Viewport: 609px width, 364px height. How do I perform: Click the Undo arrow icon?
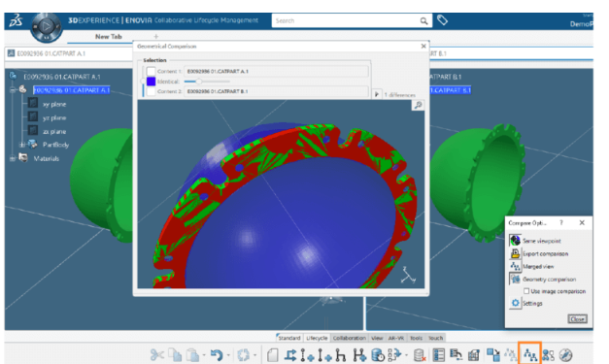click(217, 354)
